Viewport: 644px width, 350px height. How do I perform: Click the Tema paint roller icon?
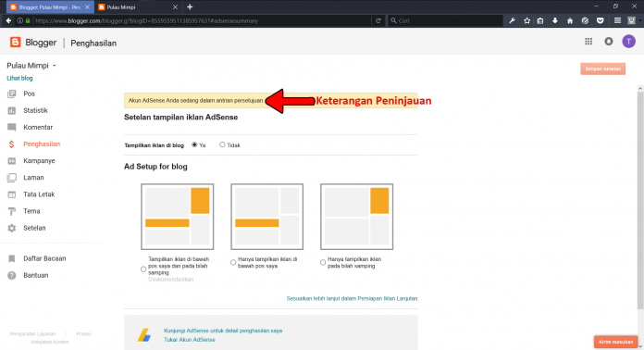point(12,211)
